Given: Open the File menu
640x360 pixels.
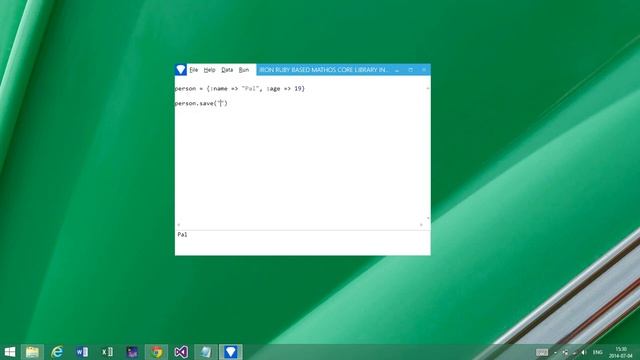Looking at the screenshot, I should 193,70.
